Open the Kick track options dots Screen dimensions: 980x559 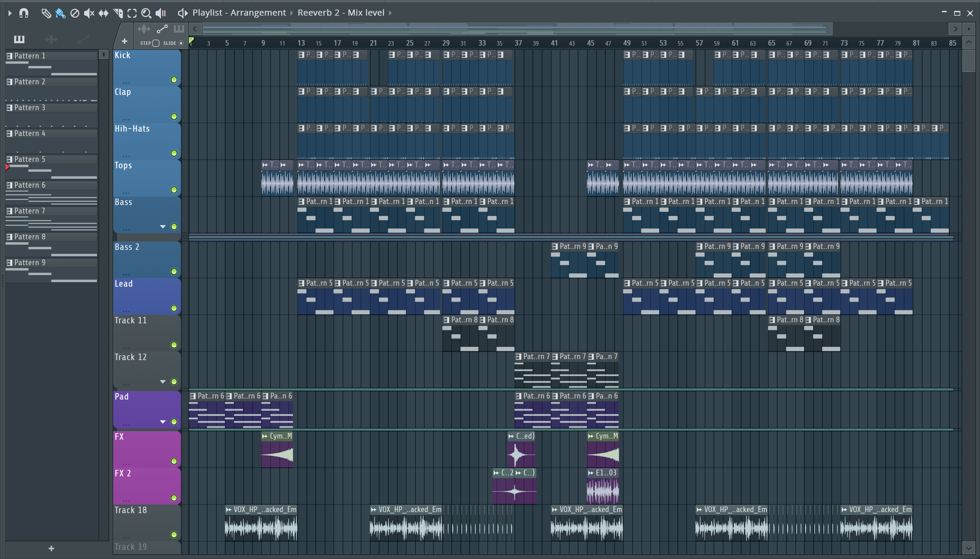point(126,82)
